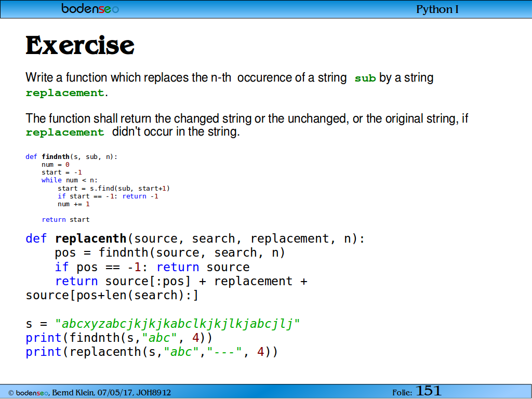Image resolution: width=532 pixels, height=399 pixels.
Task: Click the line "return start"
Action: [x=65, y=220]
